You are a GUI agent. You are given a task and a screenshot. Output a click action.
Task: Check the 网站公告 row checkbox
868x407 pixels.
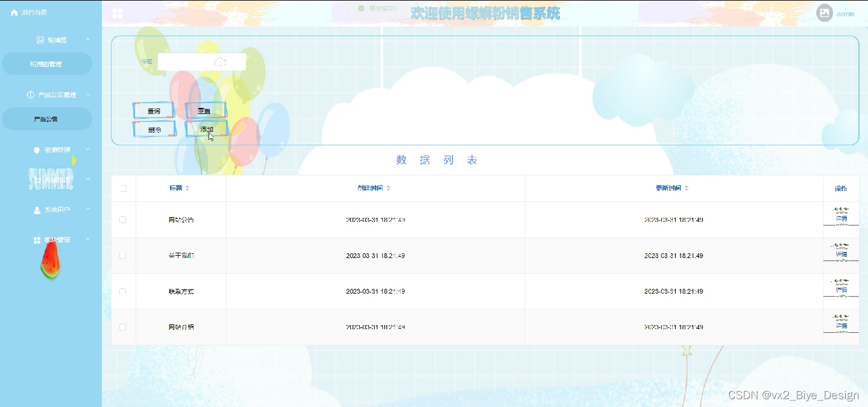click(x=123, y=220)
